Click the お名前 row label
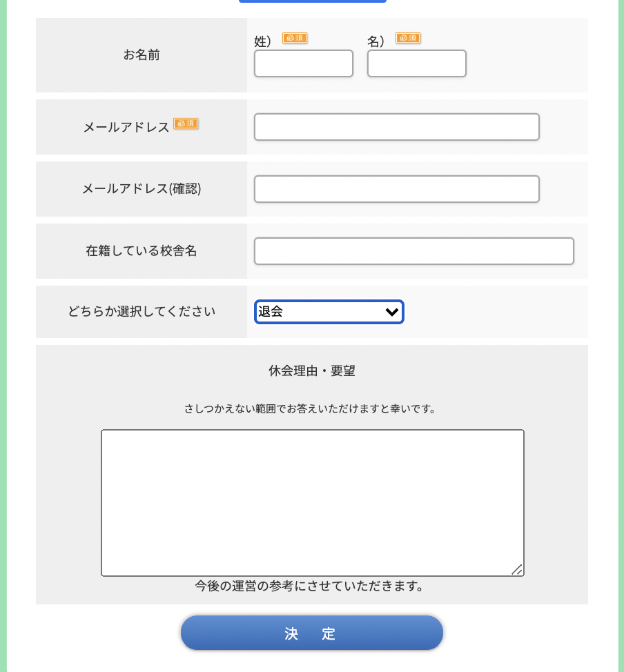The image size is (624, 672). [142, 55]
